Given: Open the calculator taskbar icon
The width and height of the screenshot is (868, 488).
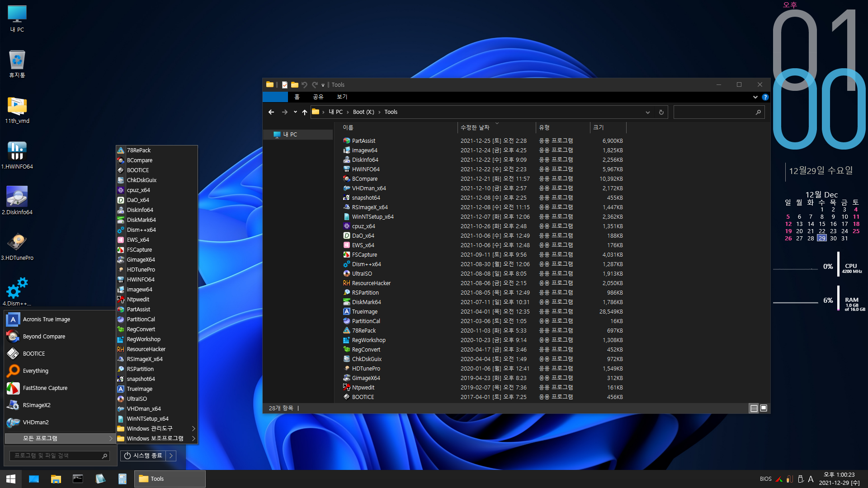Looking at the screenshot, I should click(x=122, y=479).
